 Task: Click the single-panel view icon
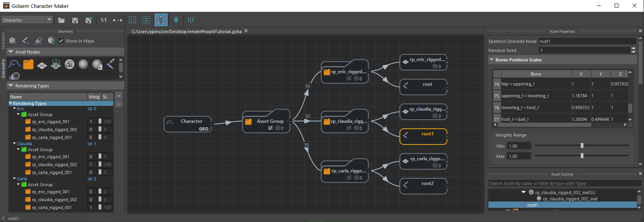point(146,20)
